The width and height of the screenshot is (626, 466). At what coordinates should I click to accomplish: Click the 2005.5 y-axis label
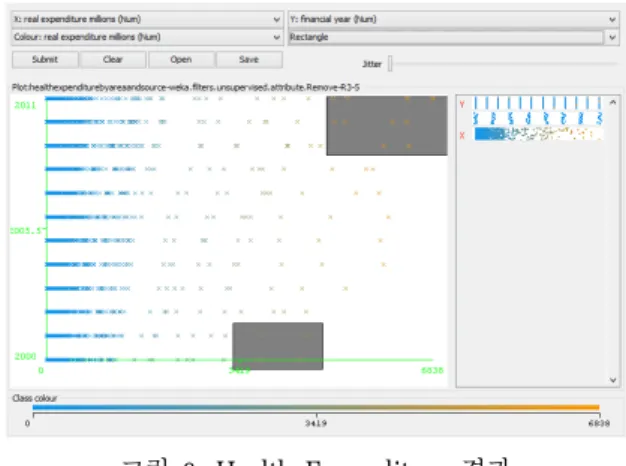[x=26, y=230]
